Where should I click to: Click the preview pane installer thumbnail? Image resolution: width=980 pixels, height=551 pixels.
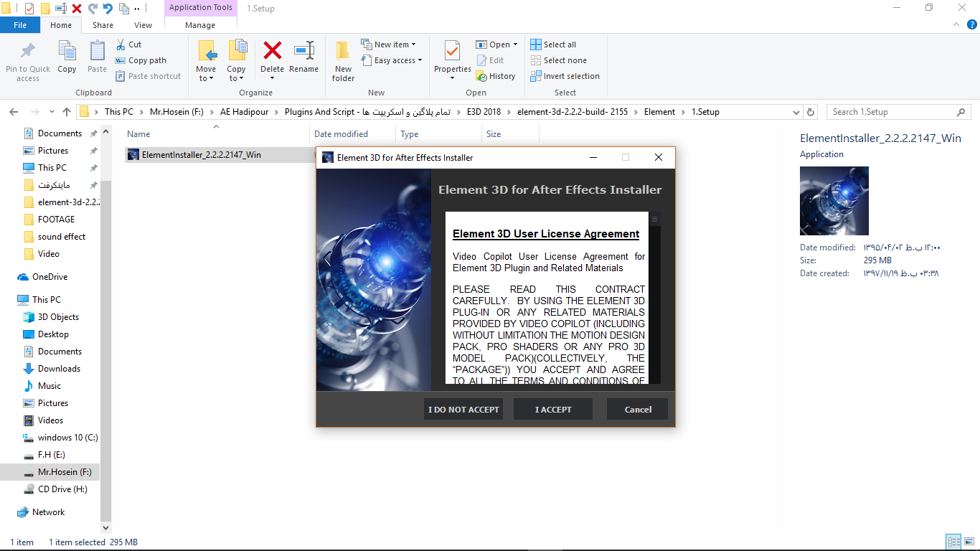834,201
